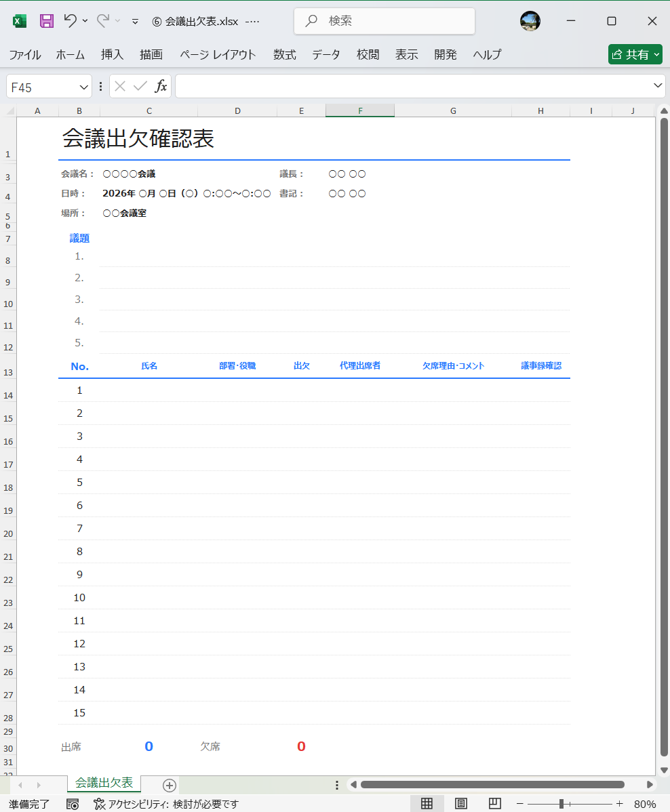Select the 会議出欠表 sheet tab
Image resolution: width=670 pixels, height=812 pixels.
click(103, 784)
